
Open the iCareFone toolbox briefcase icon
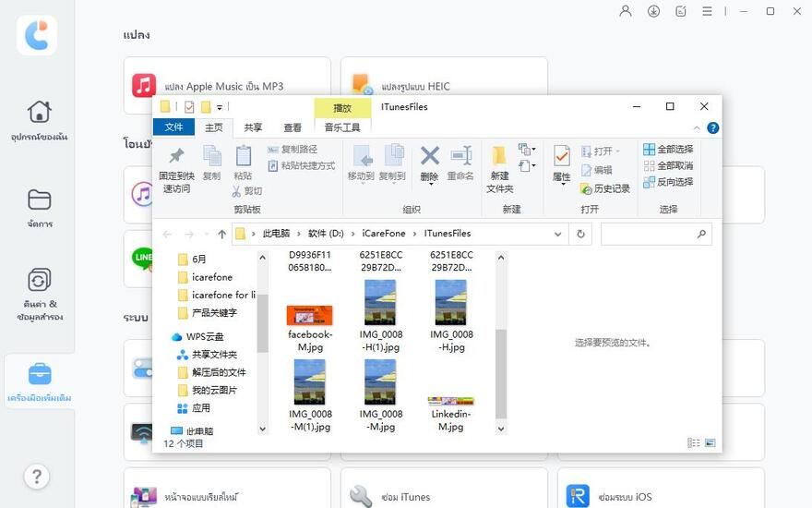pos(39,374)
